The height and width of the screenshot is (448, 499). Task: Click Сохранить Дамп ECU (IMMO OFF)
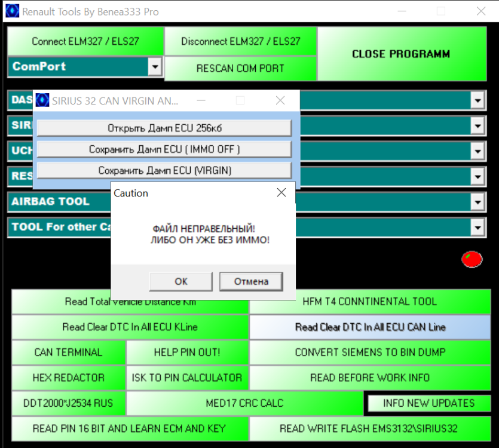tap(164, 149)
